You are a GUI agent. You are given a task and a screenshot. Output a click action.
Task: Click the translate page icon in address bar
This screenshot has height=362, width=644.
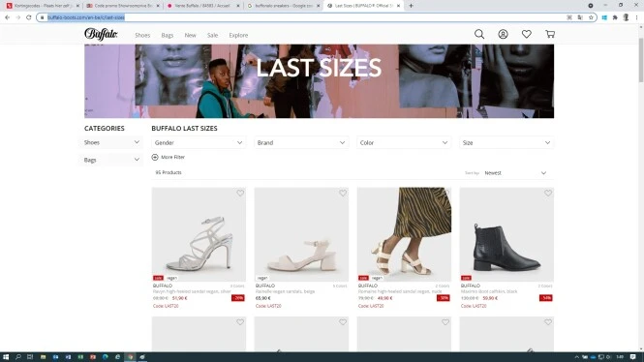(x=580, y=17)
